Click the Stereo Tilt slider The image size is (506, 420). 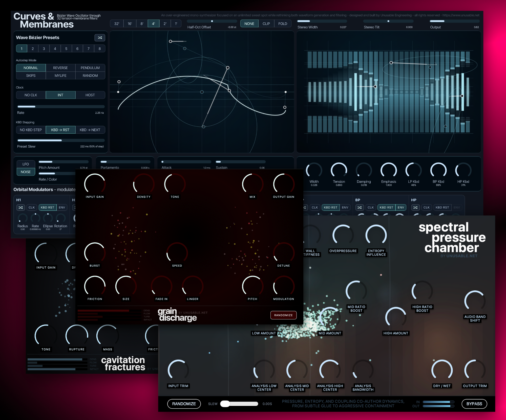tap(388, 21)
